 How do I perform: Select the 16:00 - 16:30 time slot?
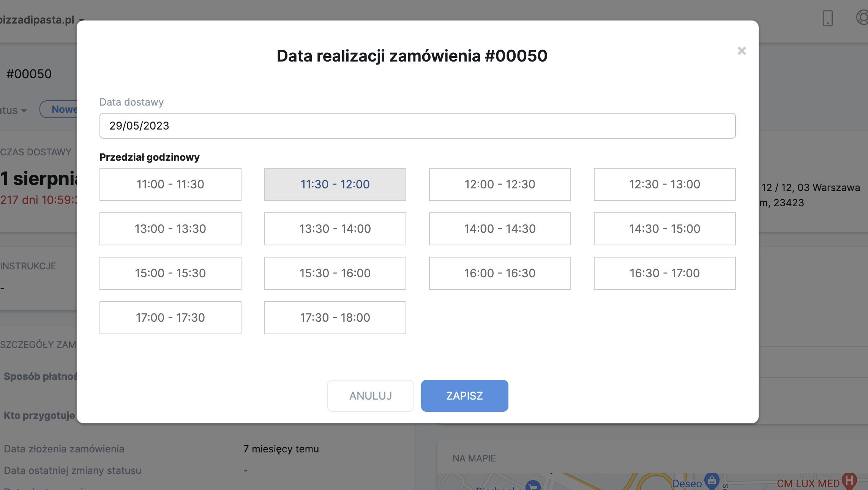500,273
